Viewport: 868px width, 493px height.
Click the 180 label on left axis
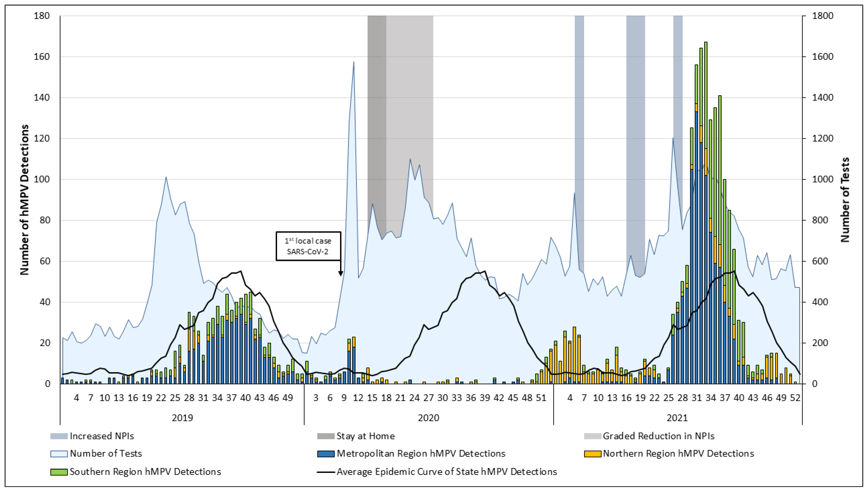[x=42, y=16]
